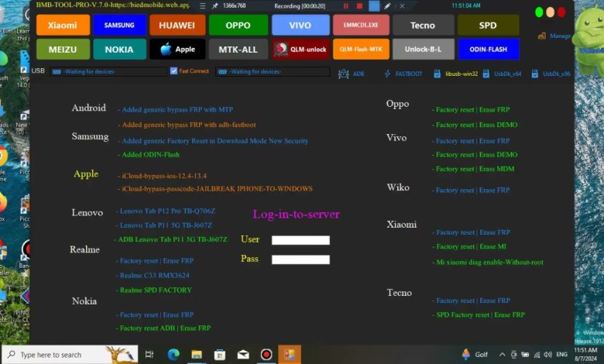Click 'ADB Lenovo Tab P11 5G TB-J607Z'
604x364 pixels.
point(170,239)
